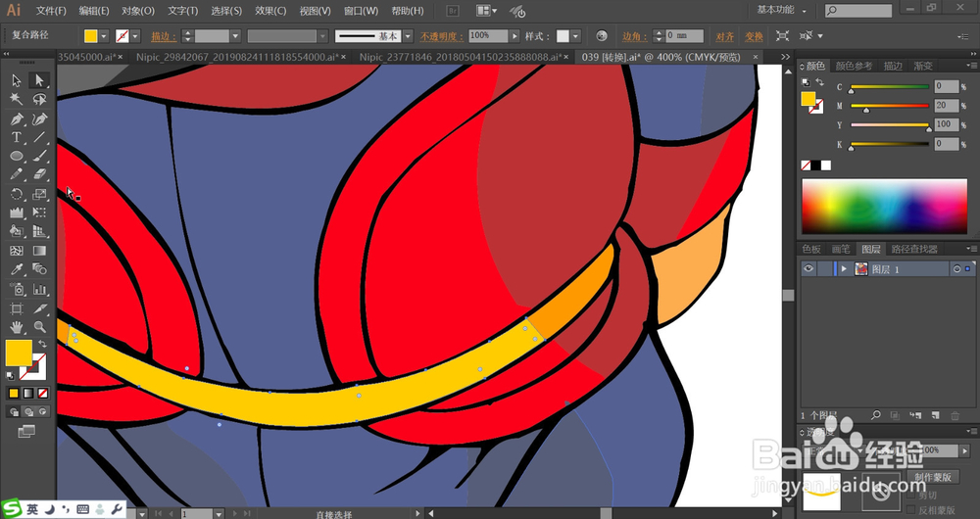Enable Draw Behind mode
This screenshot has height=519, width=980.
28,411
